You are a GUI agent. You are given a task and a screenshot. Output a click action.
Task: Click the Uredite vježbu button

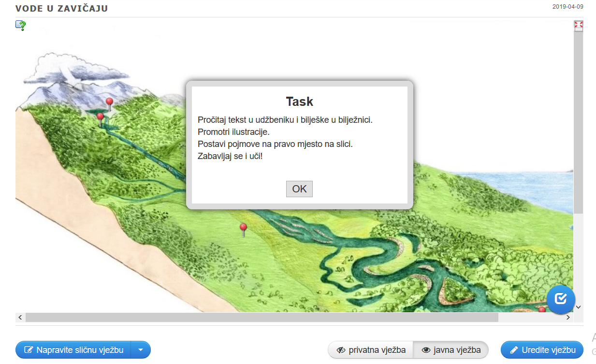(542, 350)
